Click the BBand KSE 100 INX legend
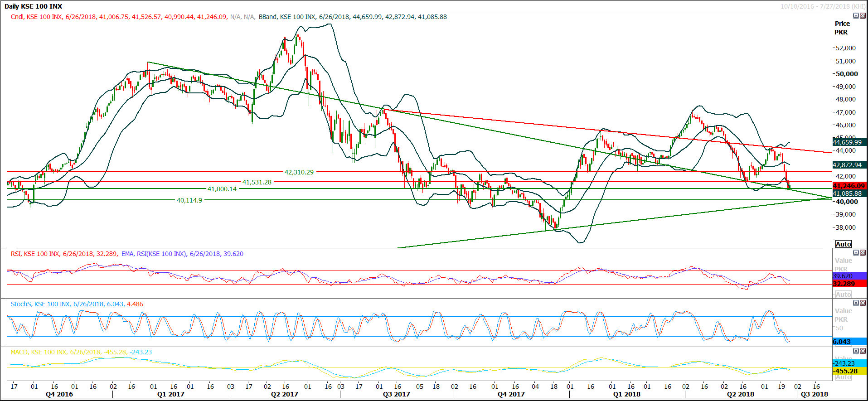This screenshot has width=868, height=401. 352,17
